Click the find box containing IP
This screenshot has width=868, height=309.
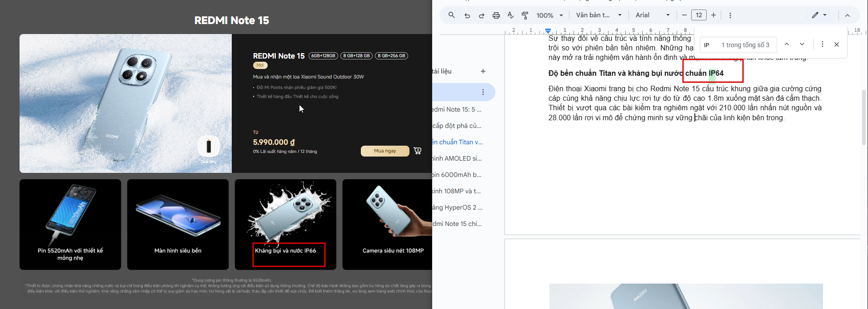pyautogui.click(x=738, y=45)
